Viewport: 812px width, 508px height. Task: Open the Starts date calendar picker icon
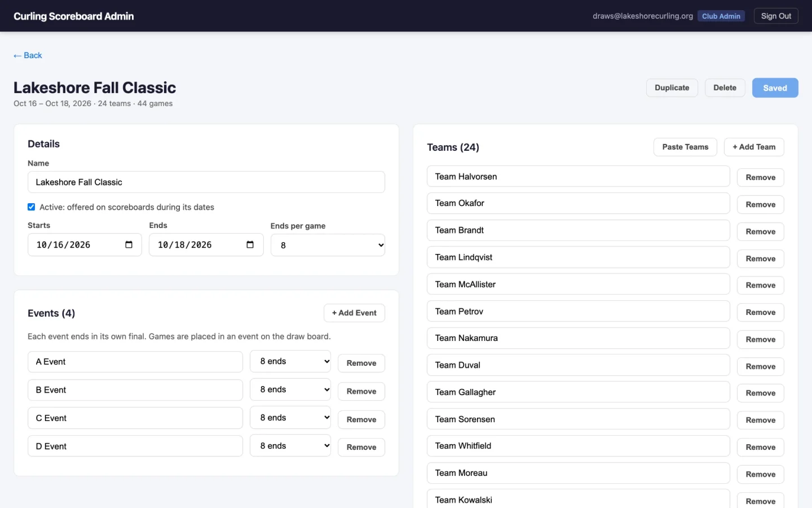click(x=129, y=244)
